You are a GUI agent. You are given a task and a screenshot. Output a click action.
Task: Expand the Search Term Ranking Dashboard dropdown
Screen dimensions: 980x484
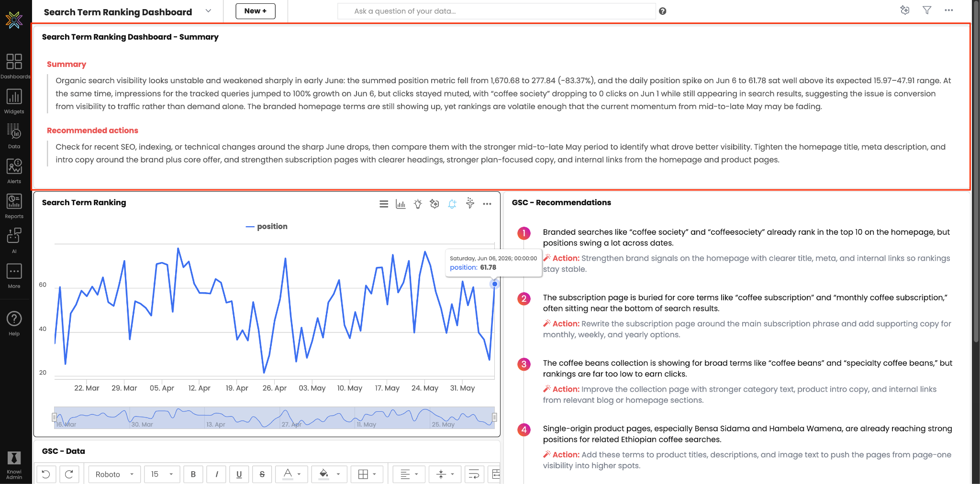pyautogui.click(x=208, y=11)
